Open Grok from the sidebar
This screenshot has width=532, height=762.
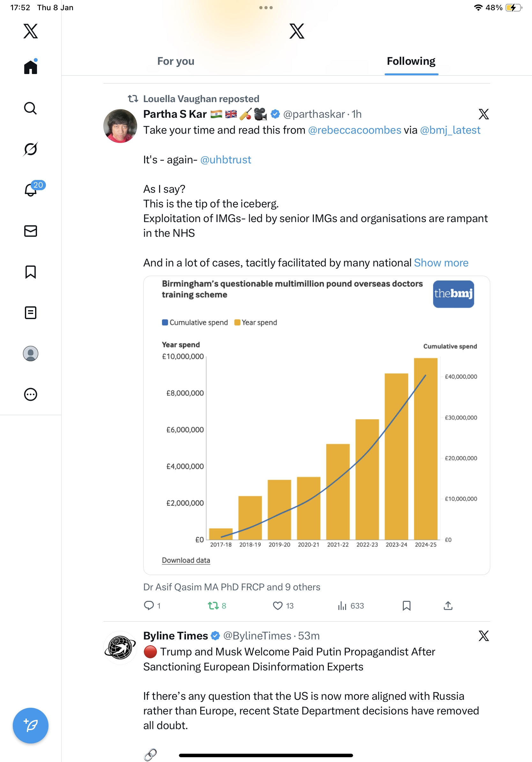tap(30, 149)
